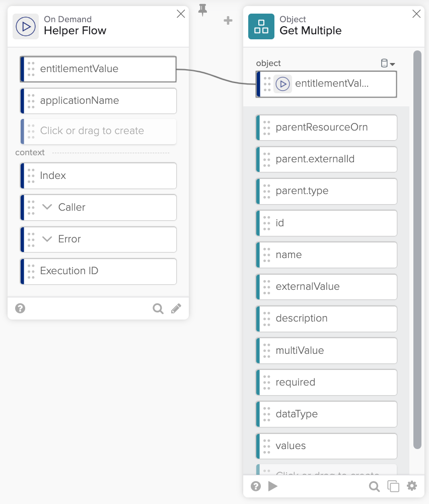Viewport: 429px width, 504px height.
Task: Click the Get Multiple card scrollbar
Action: tap(417, 249)
